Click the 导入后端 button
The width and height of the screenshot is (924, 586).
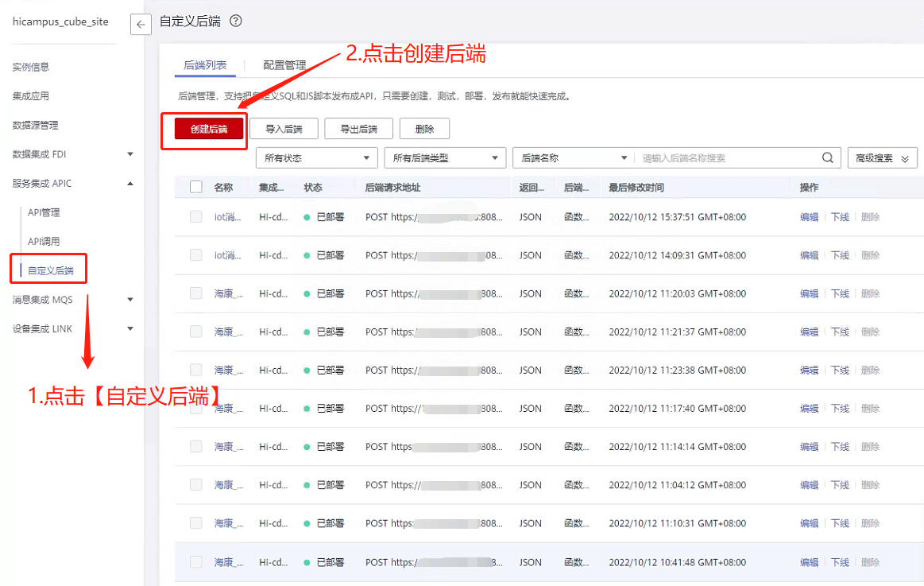tap(284, 129)
